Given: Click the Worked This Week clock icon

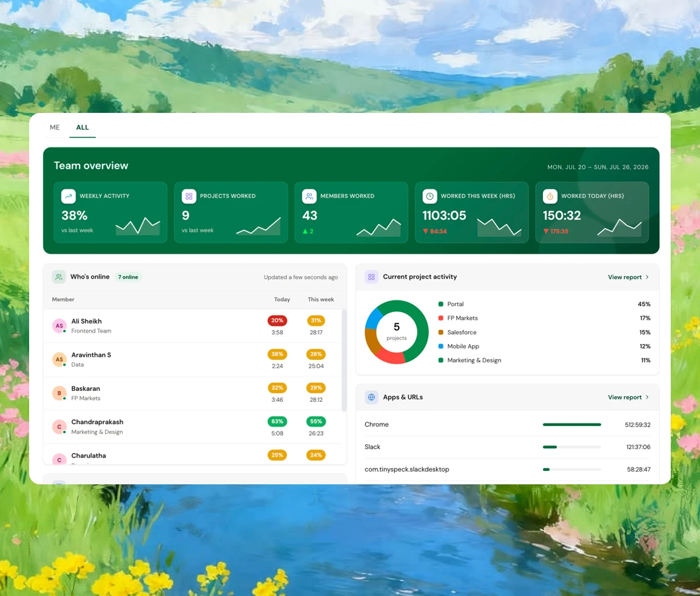Looking at the screenshot, I should (x=429, y=196).
